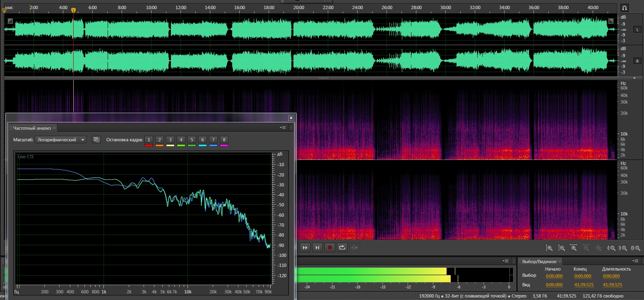Close the Выбор/Видимое tab
Viewport: 644px width, 300px height.
coord(560,261)
